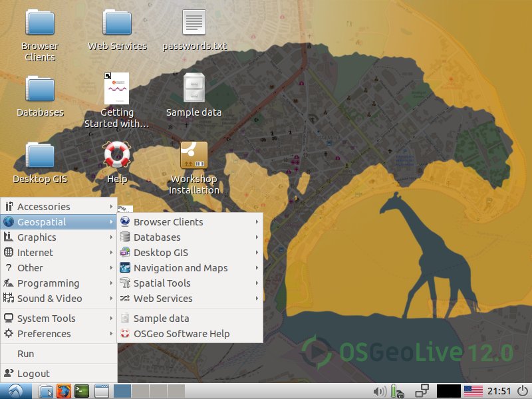Expand the System Tools submenu arrow
Screen dimensions: 532x399
111,319
